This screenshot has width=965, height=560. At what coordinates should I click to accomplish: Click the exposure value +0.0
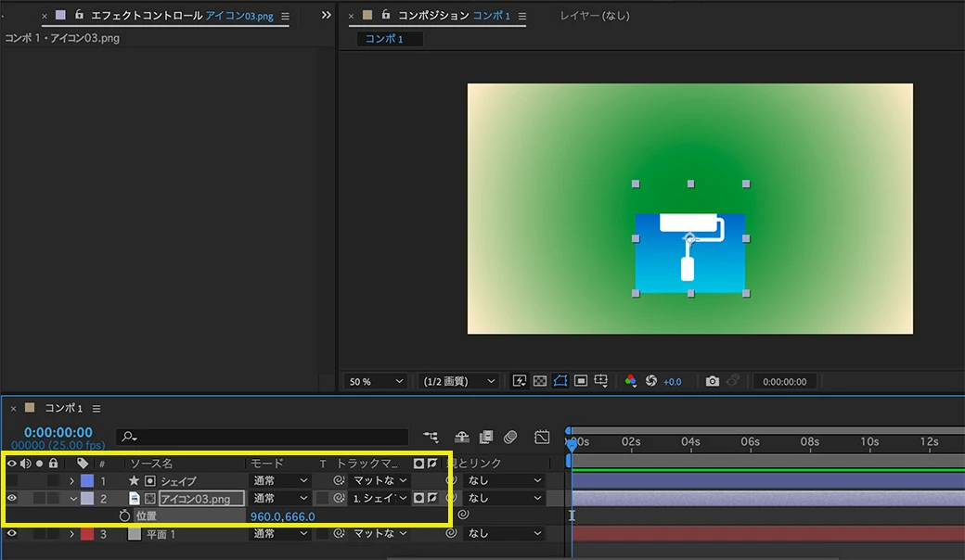[x=672, y=382]
